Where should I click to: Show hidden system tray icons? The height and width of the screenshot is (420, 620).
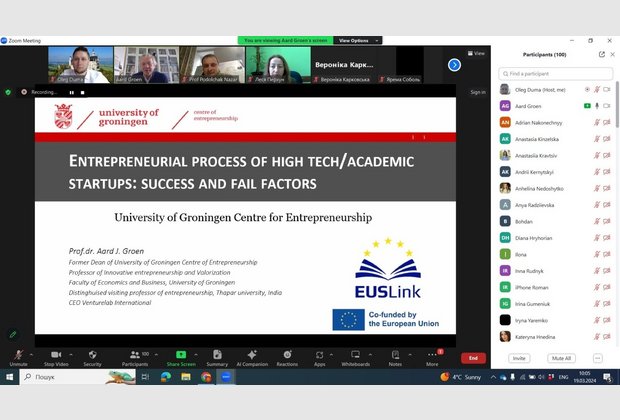point(493,377)
